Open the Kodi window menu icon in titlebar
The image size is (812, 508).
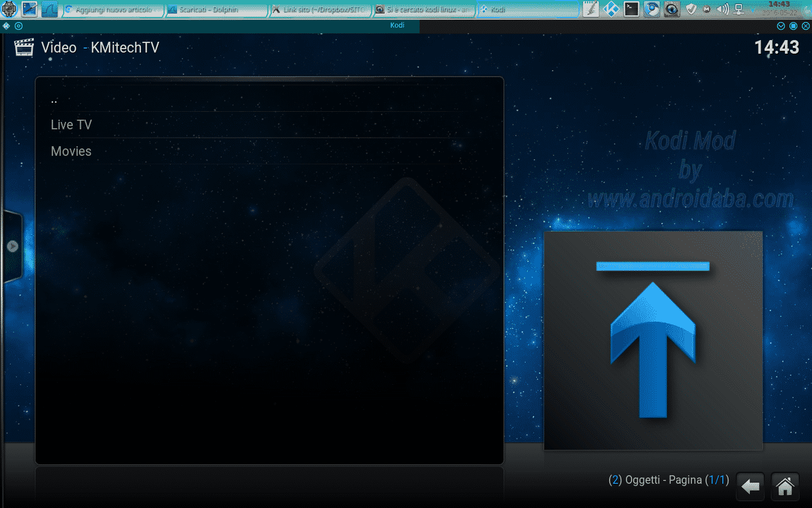pyautogui.click(x=6, y=26)
